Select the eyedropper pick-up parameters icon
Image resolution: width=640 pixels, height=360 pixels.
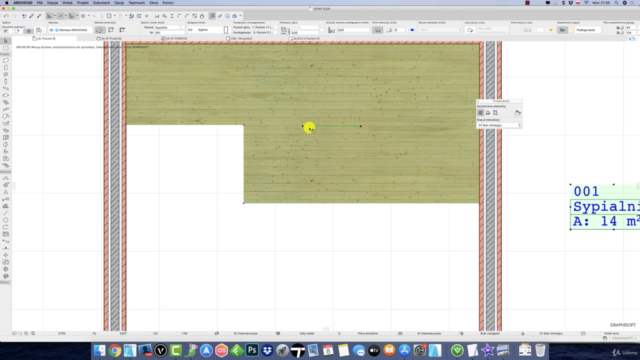point(31,16)
